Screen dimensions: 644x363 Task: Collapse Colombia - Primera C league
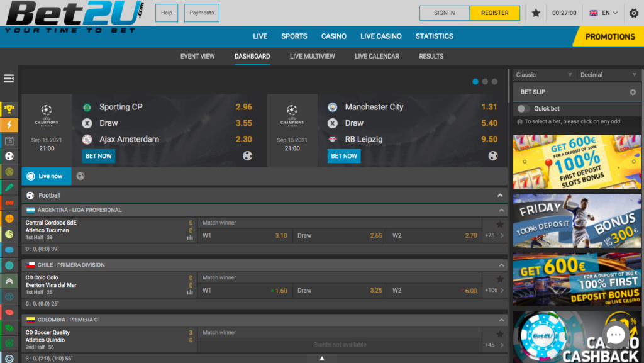tap(501, 320)
